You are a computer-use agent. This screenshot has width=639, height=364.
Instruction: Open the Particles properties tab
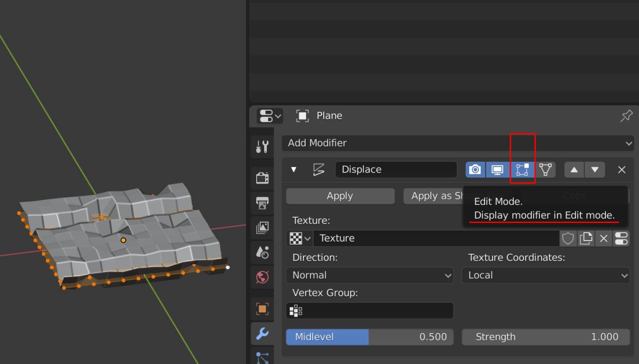[x=262, y=356]
